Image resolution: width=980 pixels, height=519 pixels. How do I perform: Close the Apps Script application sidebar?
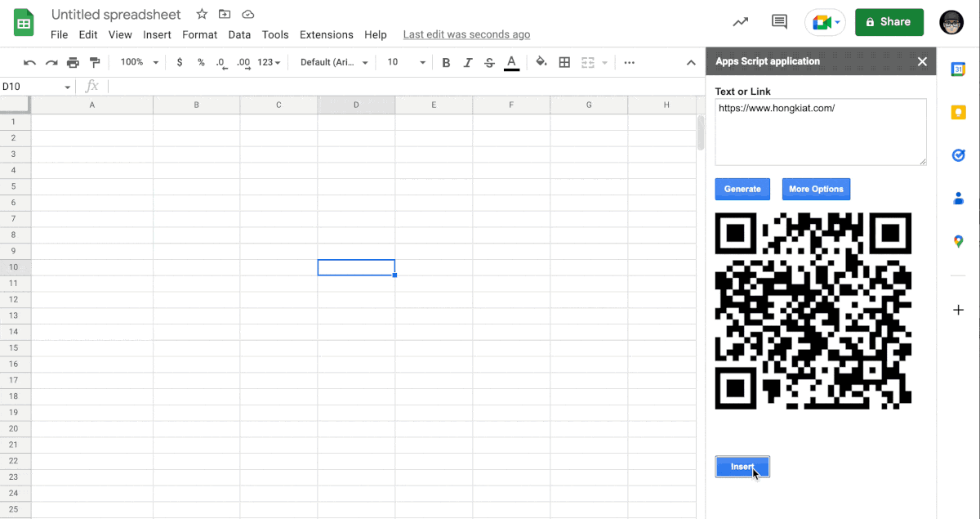(922, 61)
